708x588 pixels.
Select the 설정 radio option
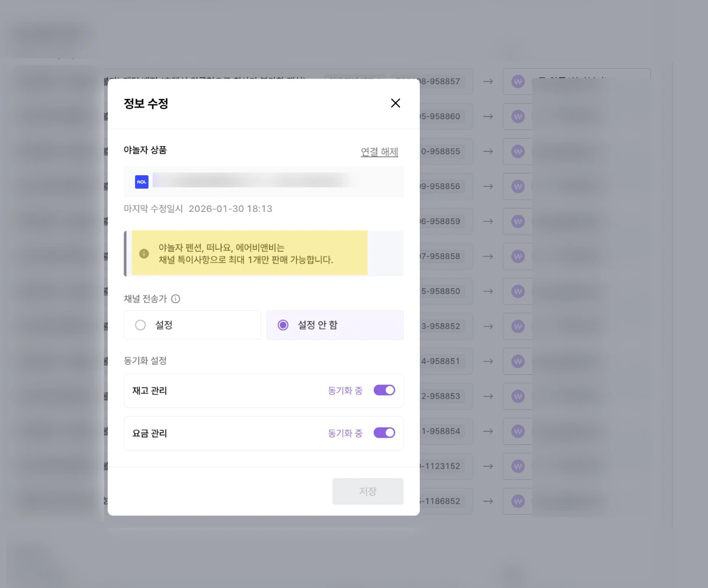[192, 325]
